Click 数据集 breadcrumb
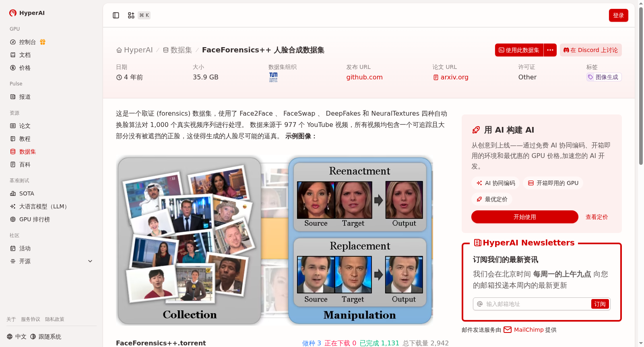 pyautogui.click(x=178, y=50)
